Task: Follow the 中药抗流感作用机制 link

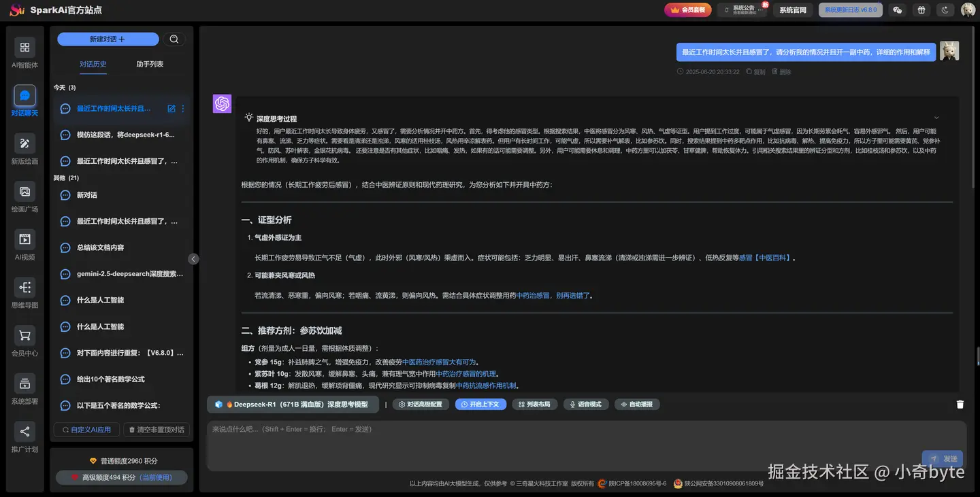Action: (x=486, y=385)
